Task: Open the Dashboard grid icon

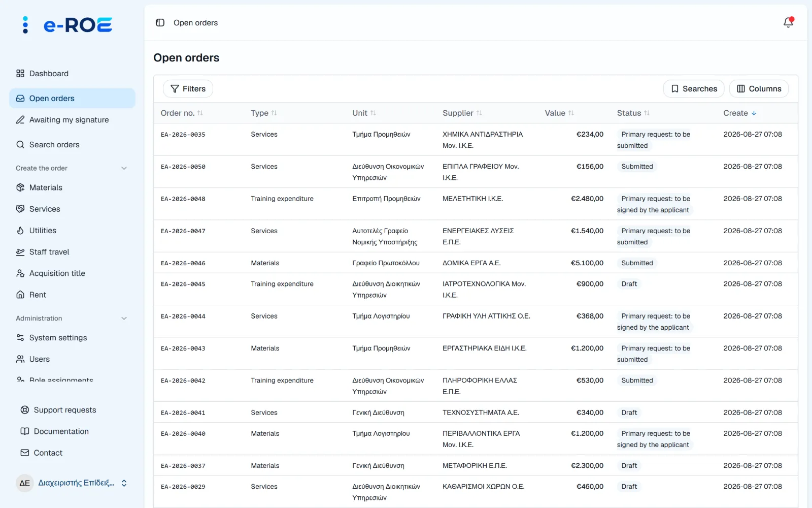Action: point(20,74)
